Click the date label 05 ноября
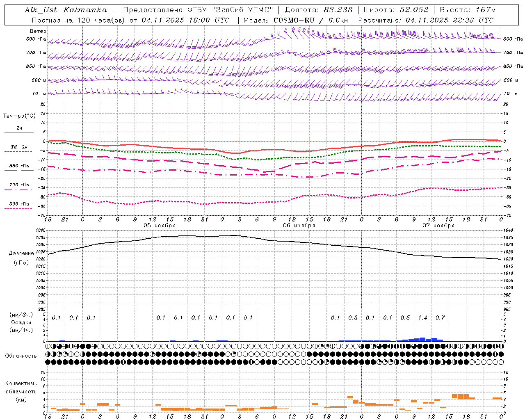This screenshot has width=525, height=420. point(160,226)
